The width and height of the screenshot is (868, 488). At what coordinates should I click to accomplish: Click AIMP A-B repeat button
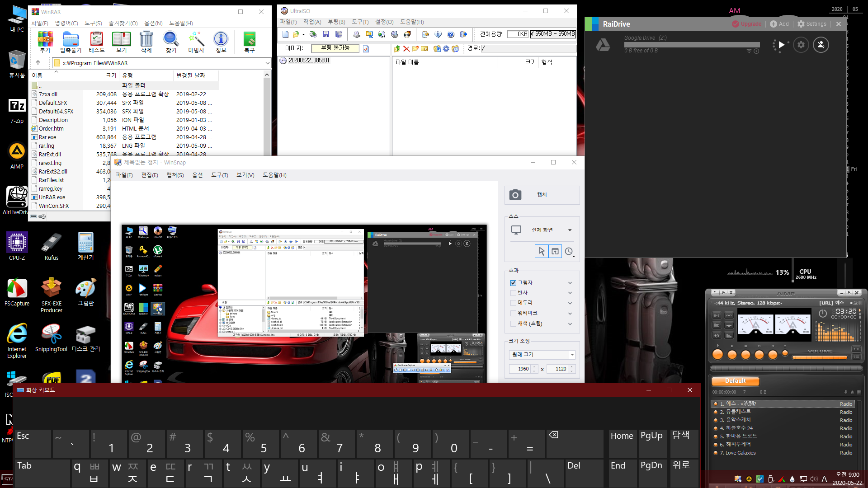[717, 315]
